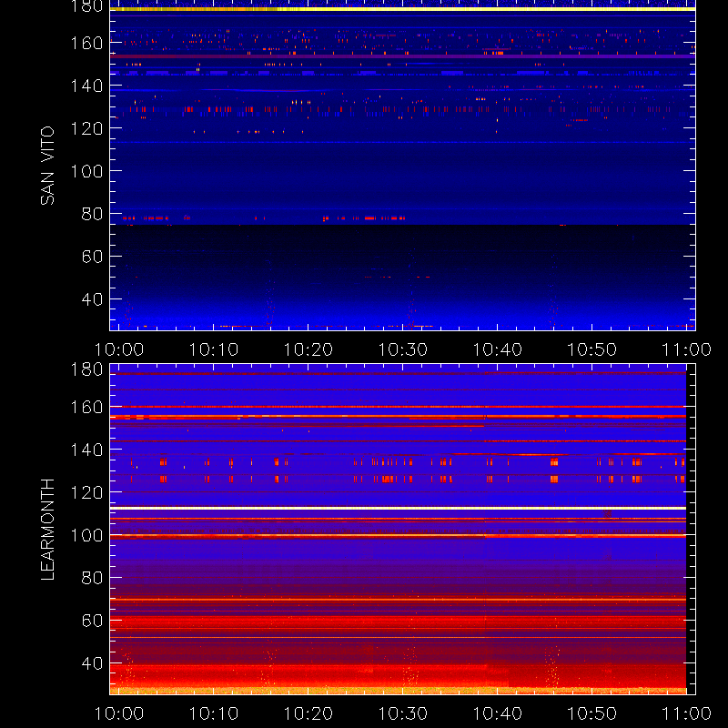This screenshot has height=728, width=728.
Task: Click the 10:50 time label under Learmonth plot
Action: tap(592, 713)
